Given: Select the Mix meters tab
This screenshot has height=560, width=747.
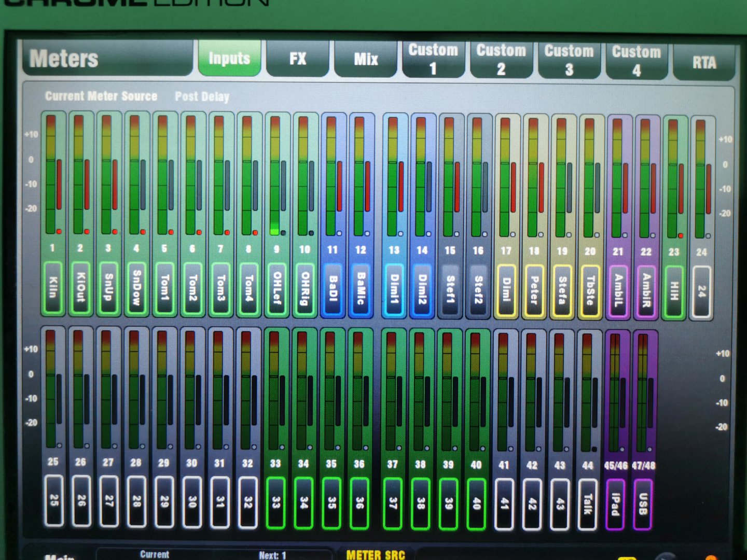Looking at the screenshot, I should [x=366, y=60].
